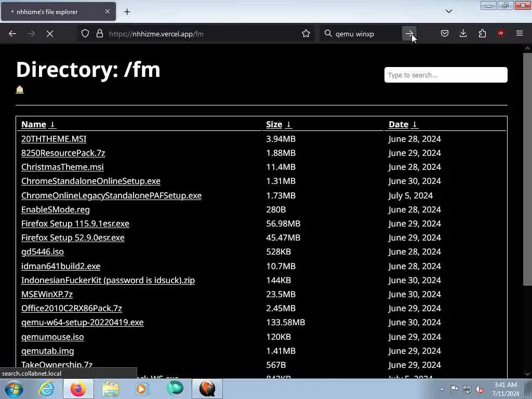
Task: Go back to the previous page
Action: [12, 34]
